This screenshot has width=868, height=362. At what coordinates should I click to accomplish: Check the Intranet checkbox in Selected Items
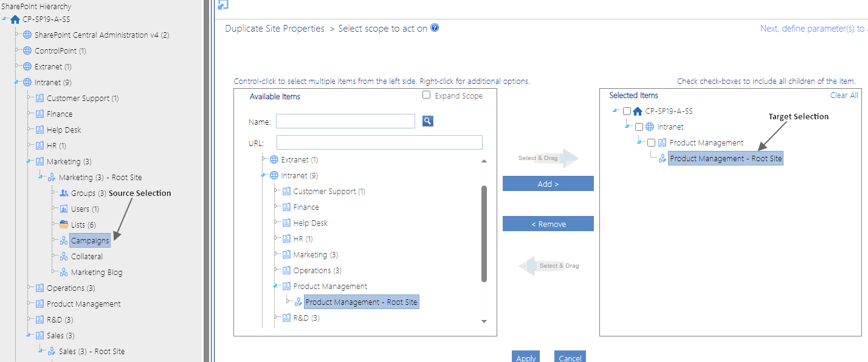pyautogui.click(x=639, y=127)
